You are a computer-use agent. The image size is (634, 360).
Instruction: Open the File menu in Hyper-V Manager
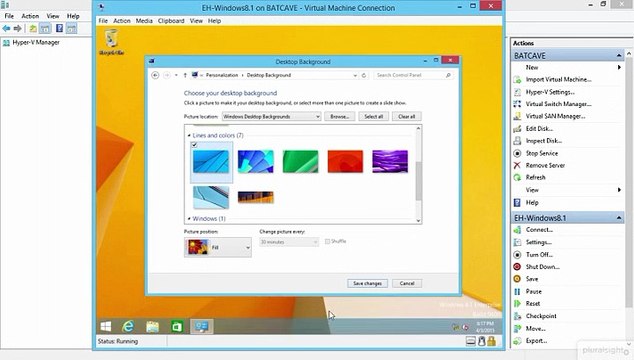pos(9,16)
